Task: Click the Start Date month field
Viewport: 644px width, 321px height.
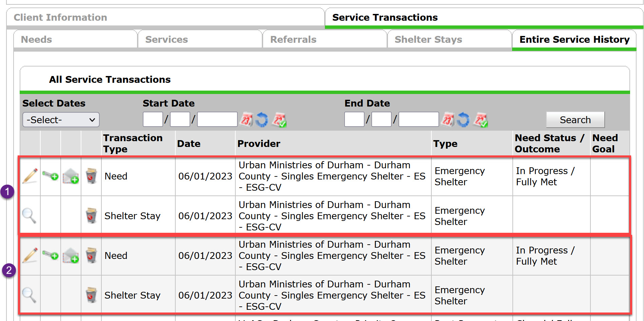Action: pos(153,119)
